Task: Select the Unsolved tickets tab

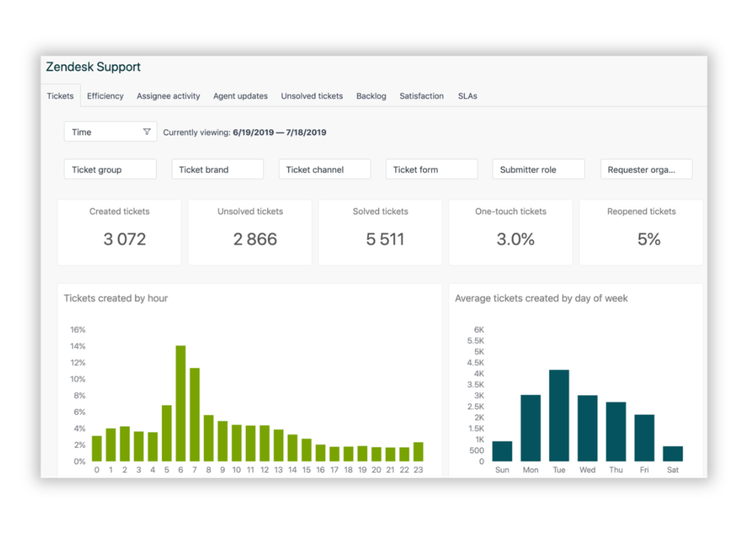Action: pos(312,96)
